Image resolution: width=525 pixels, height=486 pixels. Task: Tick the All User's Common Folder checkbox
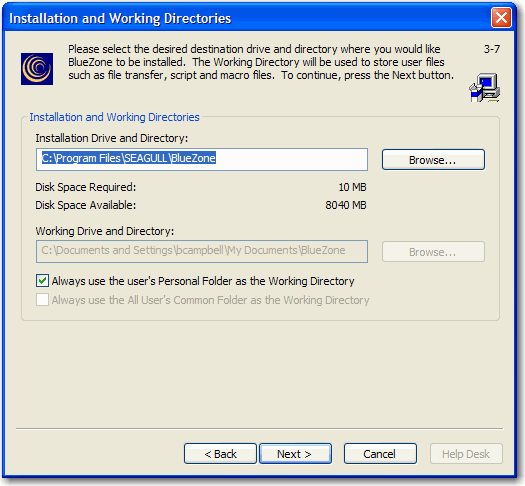(43, 300)
